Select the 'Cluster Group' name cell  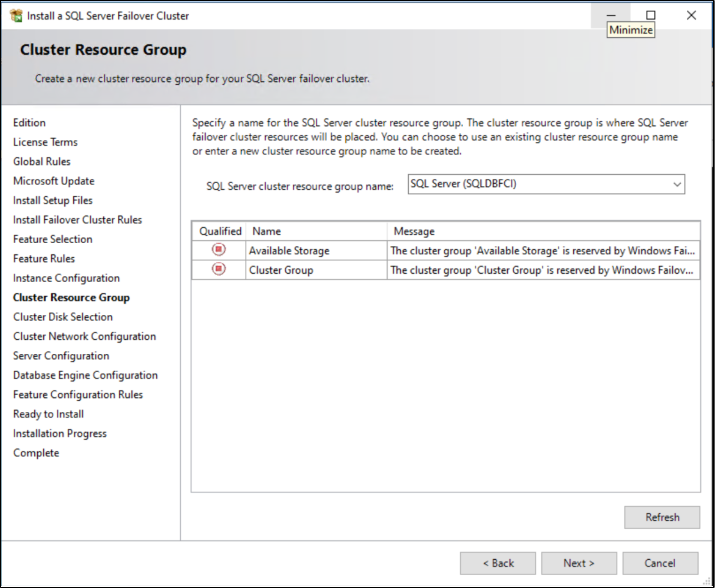coord(317,270)
